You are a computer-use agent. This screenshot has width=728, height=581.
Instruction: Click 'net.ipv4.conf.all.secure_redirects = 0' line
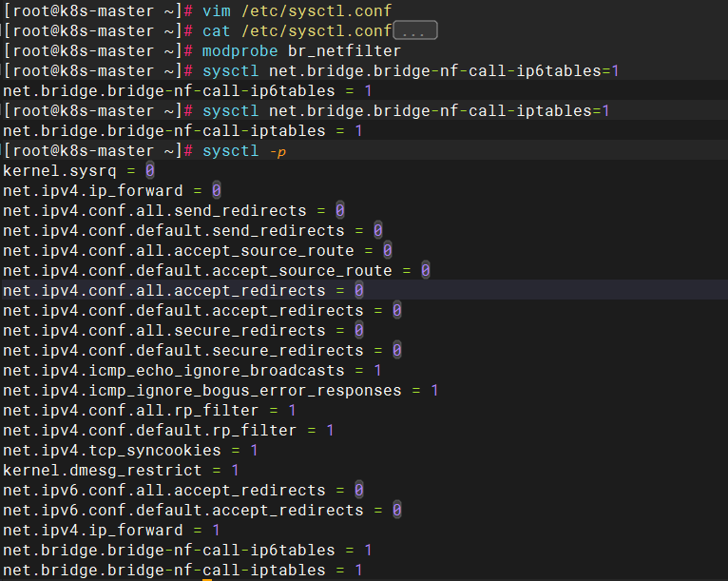pyautogui.click(x=183, y=331)
